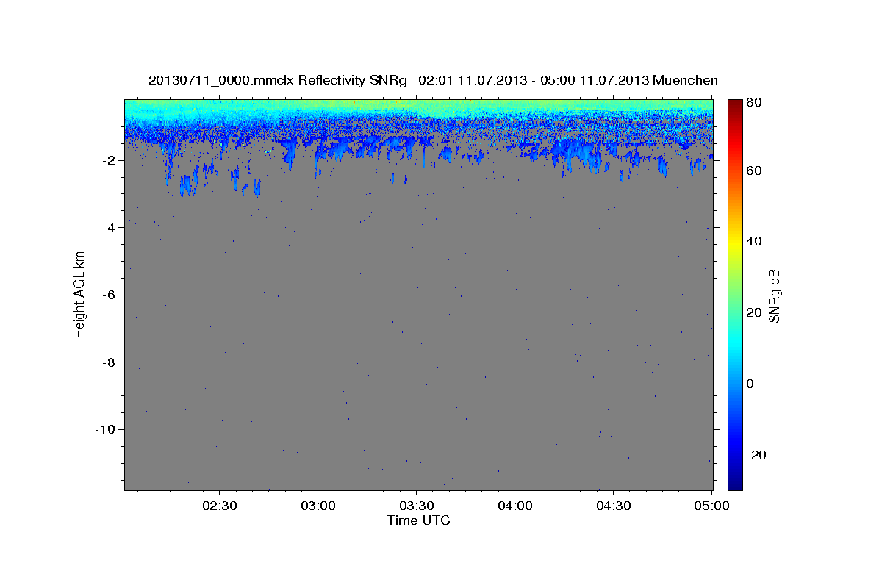
Task: Click the white vertical line near 03:00
Action: point(312,294)
